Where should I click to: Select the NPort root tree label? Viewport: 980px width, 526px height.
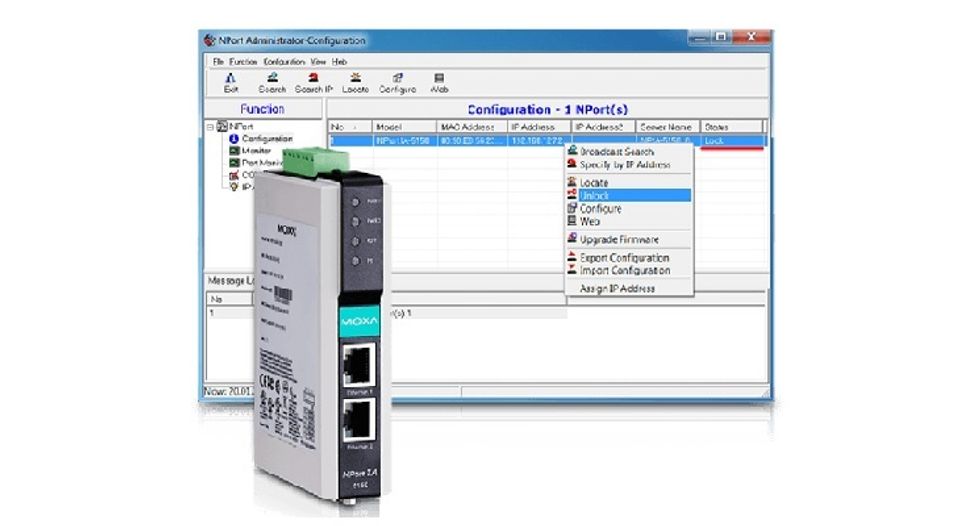pos(241,126)
